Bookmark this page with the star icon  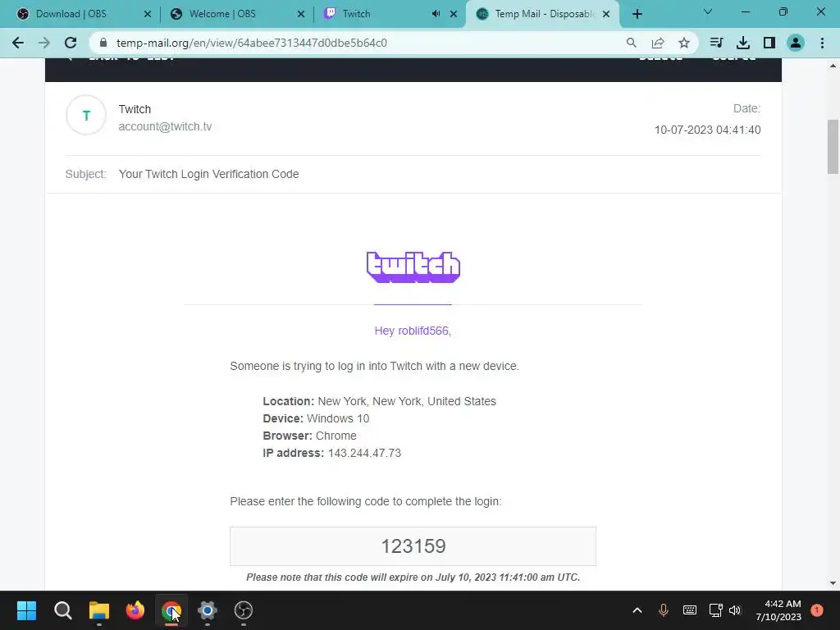(683, 43)
